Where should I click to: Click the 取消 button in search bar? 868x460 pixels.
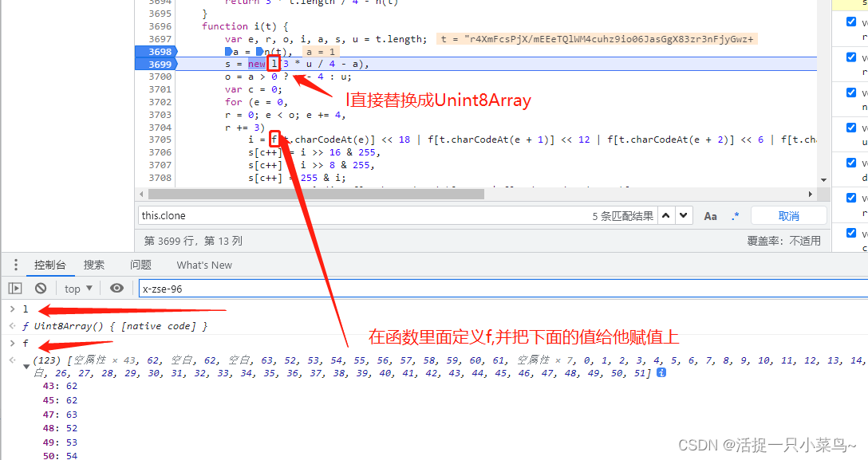[x=788, y=216]
